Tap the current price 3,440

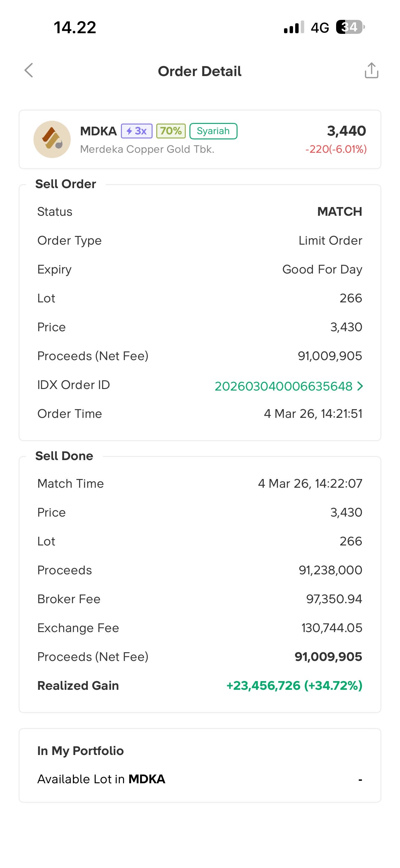coord(346,131)
